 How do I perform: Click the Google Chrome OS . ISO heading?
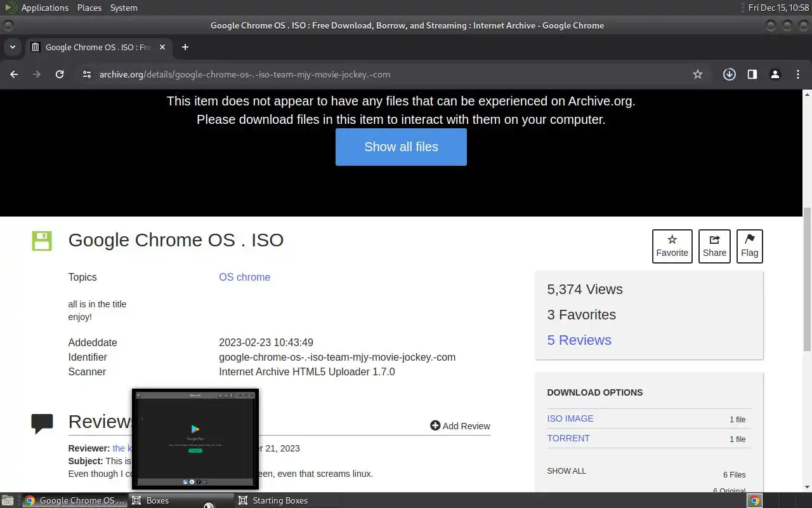[x=176, y=240]
